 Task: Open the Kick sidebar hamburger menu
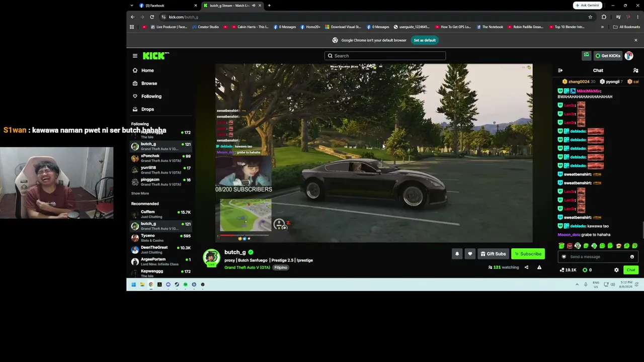(x=135, y=56)
